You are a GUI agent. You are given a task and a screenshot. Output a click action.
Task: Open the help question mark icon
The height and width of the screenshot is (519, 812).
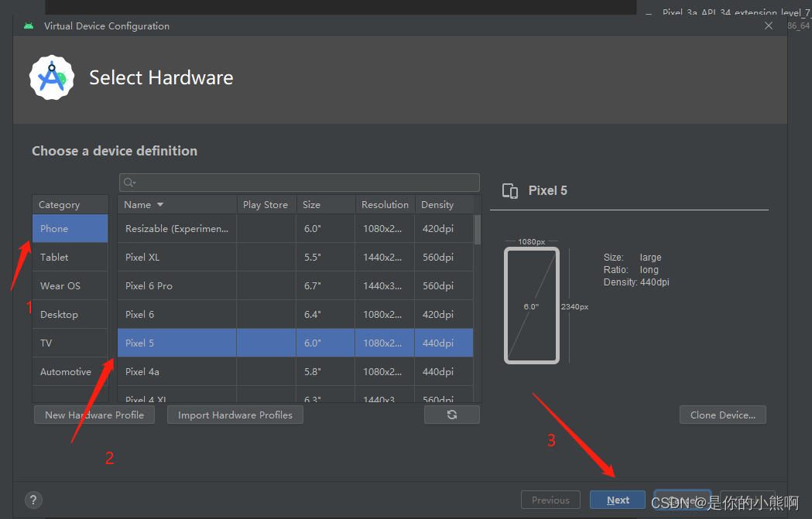(33, 500)
